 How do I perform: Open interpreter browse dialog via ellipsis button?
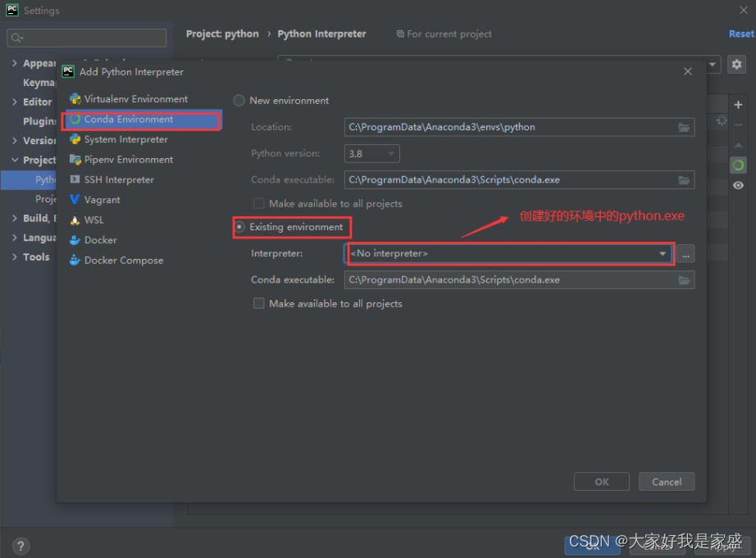pyautogui.click(x=685, y=253)
